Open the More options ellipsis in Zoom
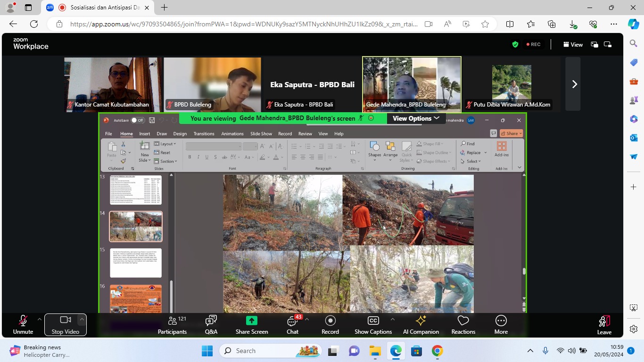Viewport: 644px width, 362px height. (x=501, y=321)
